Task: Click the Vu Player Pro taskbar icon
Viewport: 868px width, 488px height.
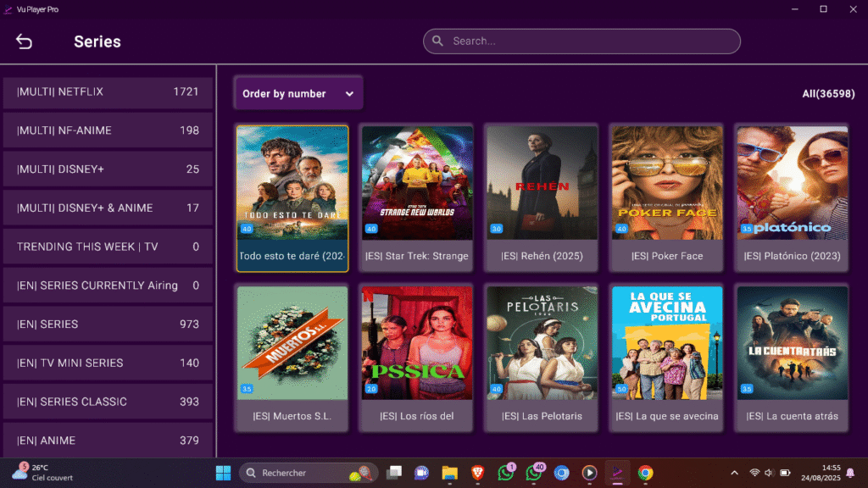Action: pos(617,473)
